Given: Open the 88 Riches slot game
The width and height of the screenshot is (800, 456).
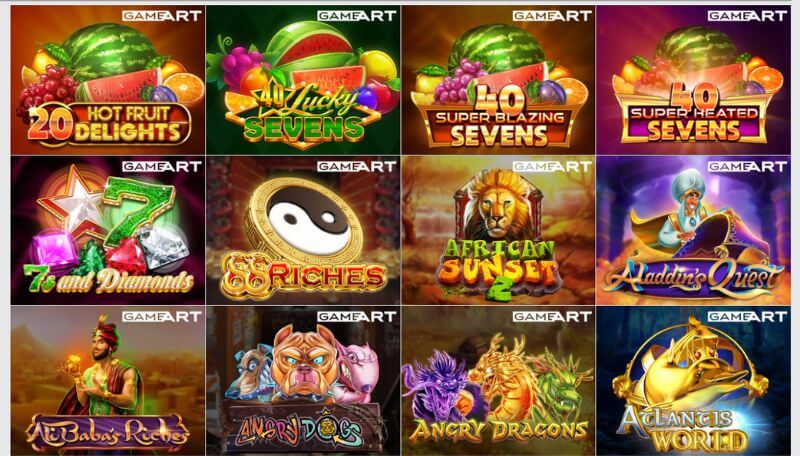Looking at the screenshot, I should (303, 230).
